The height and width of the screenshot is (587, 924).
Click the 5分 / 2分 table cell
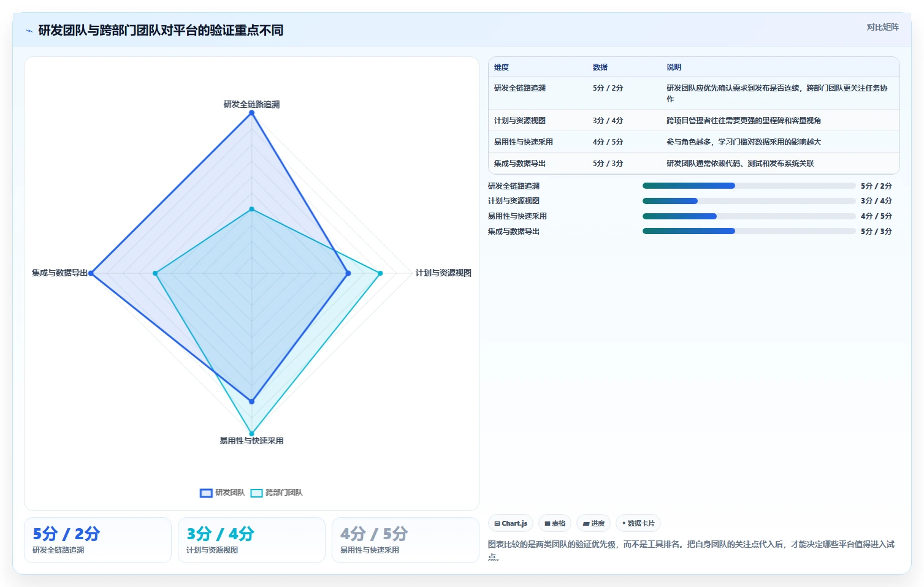click(x=608, y=88)
